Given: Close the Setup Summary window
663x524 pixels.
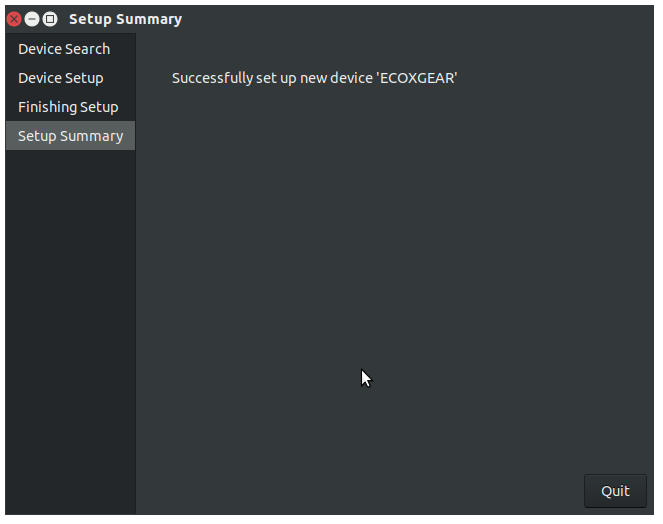Looking at the screenshot, I should 14,19.
